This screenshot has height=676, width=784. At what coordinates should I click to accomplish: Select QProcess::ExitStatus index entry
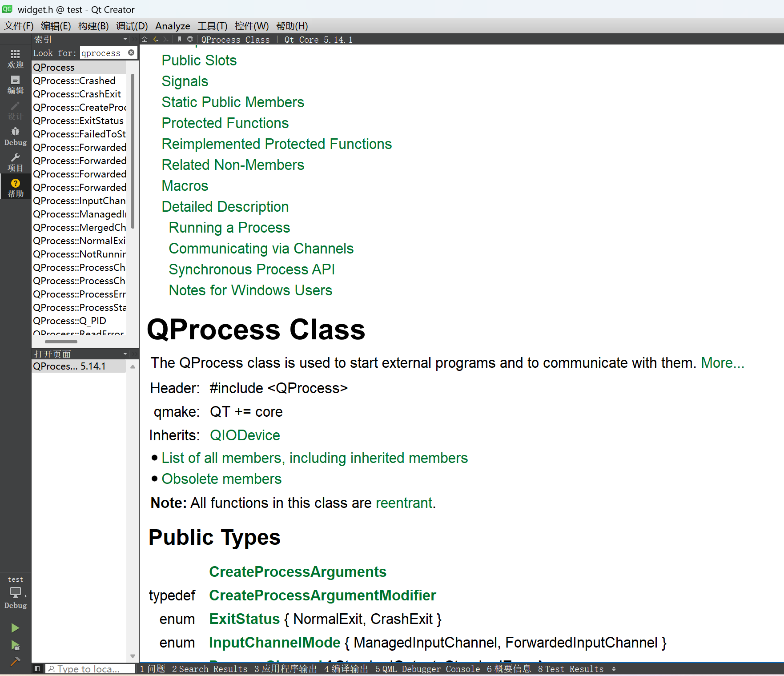coord(79,121)
